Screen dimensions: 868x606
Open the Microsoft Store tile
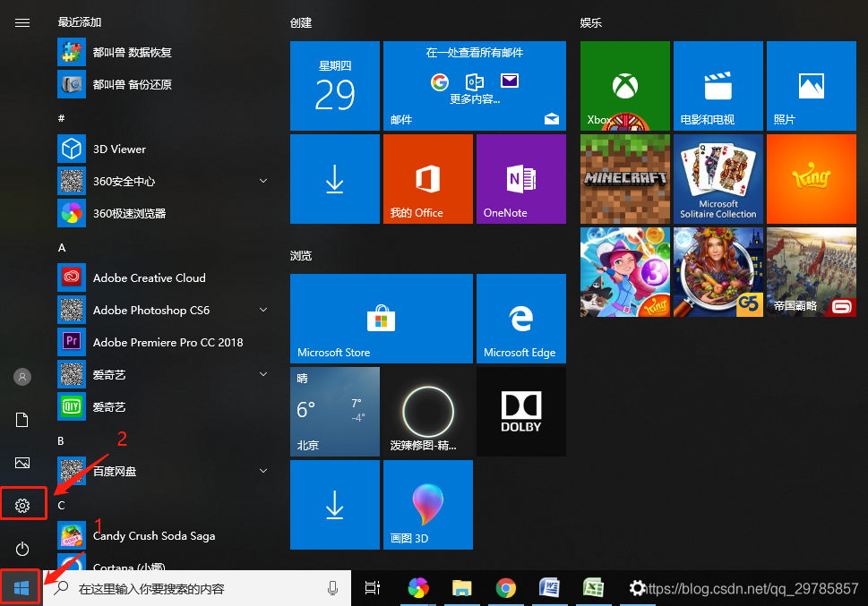click(381, 318)
